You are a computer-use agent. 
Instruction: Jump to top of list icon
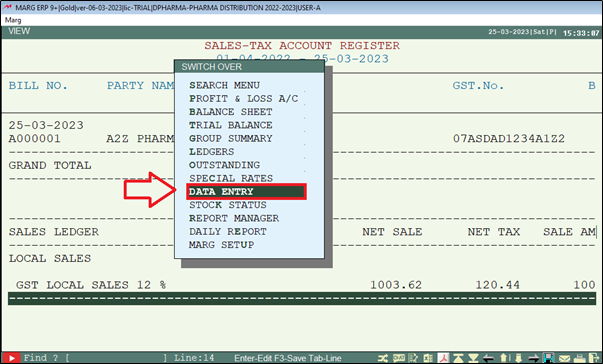[x=458, y=358]
